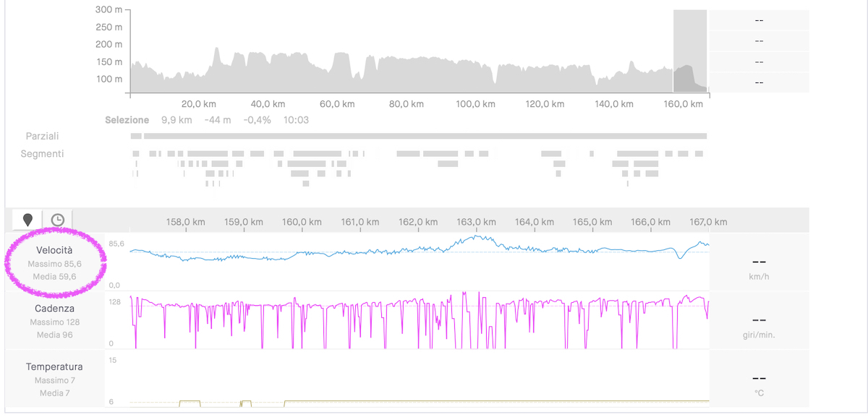The height and width of the screenshot is (420, 868).
Task: Select the Temperatura data row label
Action: pyautogui.click(x=55, y=367)
